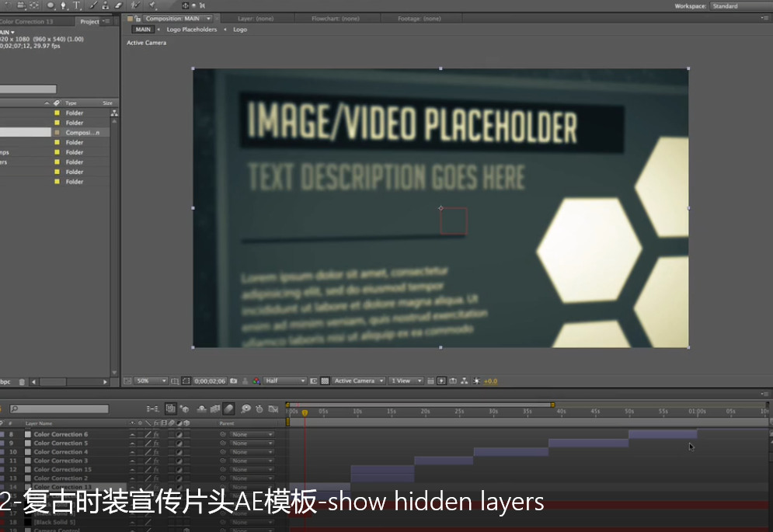Viewport: 773px width, 532px height.
Task: Go to Logo Placeholders breadcrumb
Action: (192, 30)
